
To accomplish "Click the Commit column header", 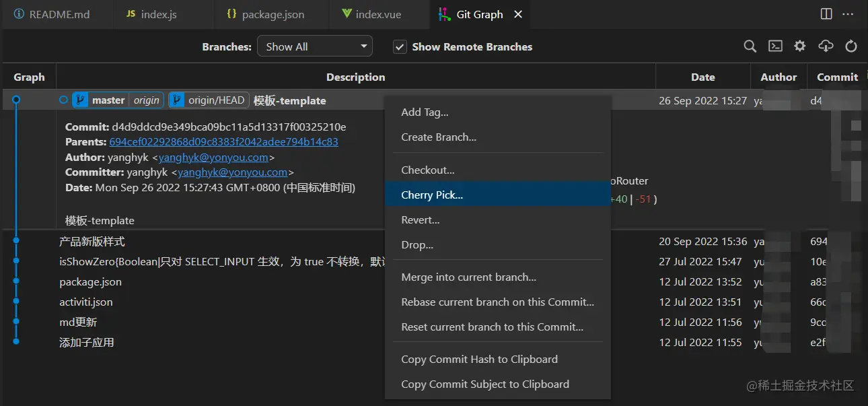I will click(x=837, y=77).
